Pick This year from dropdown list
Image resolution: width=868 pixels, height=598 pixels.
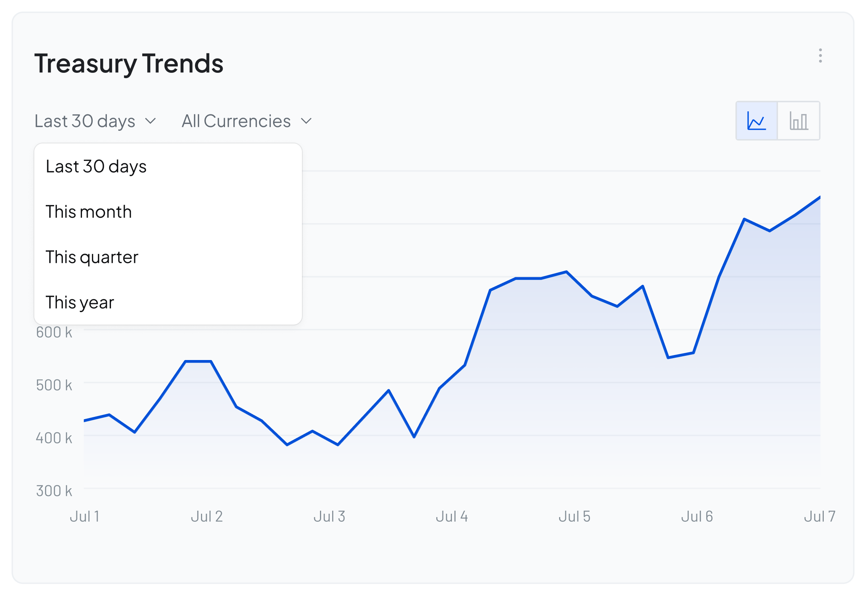80,302
